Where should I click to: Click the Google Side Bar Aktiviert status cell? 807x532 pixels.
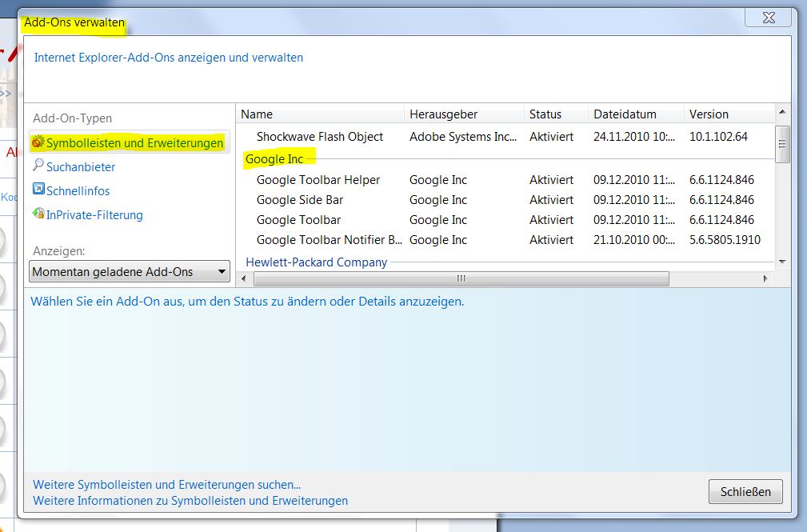click(551, 200)
